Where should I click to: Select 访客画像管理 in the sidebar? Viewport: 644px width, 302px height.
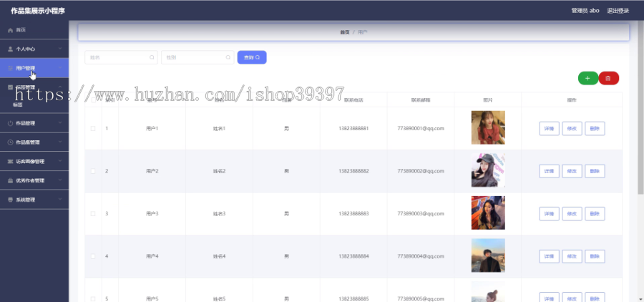tap(34, 162)
